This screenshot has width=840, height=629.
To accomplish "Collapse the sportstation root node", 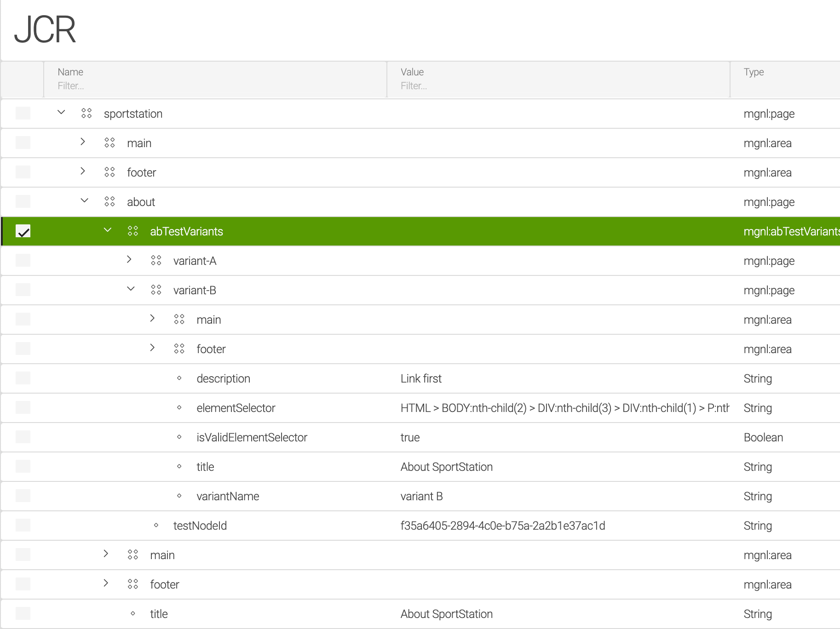I will pos(61,113).
